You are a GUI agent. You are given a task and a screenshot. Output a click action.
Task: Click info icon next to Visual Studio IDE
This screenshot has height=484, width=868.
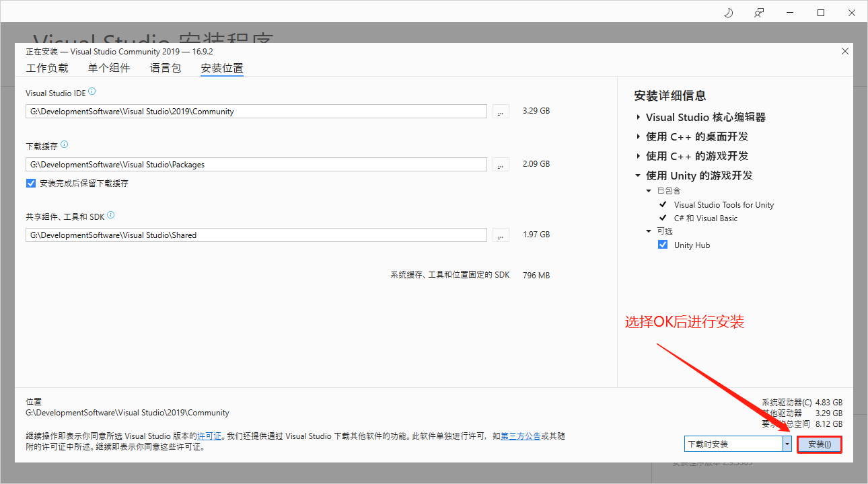[92, 91]
